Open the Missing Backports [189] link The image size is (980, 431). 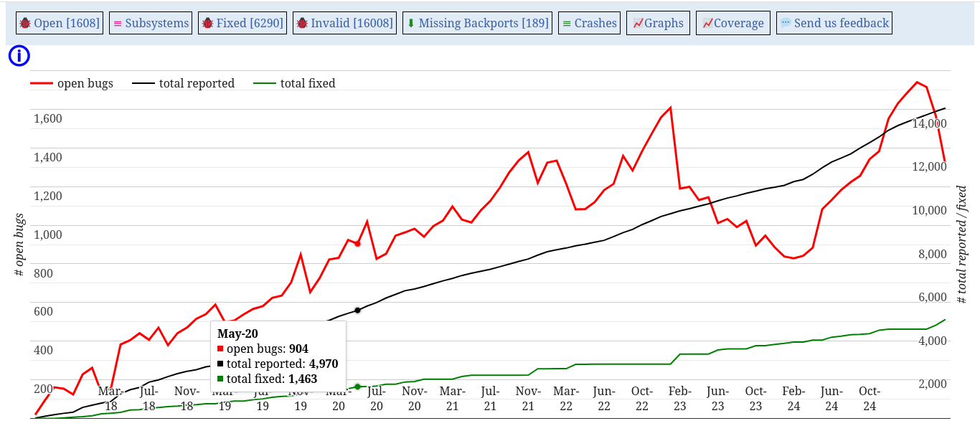click(483, 23)
